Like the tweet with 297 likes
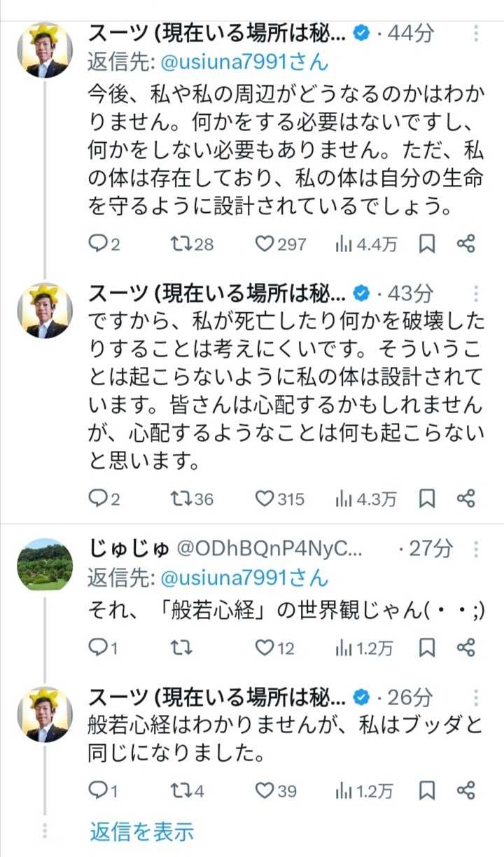Image resolution: width=504 pixels, height=857 pixels. (x=263, y=244)
